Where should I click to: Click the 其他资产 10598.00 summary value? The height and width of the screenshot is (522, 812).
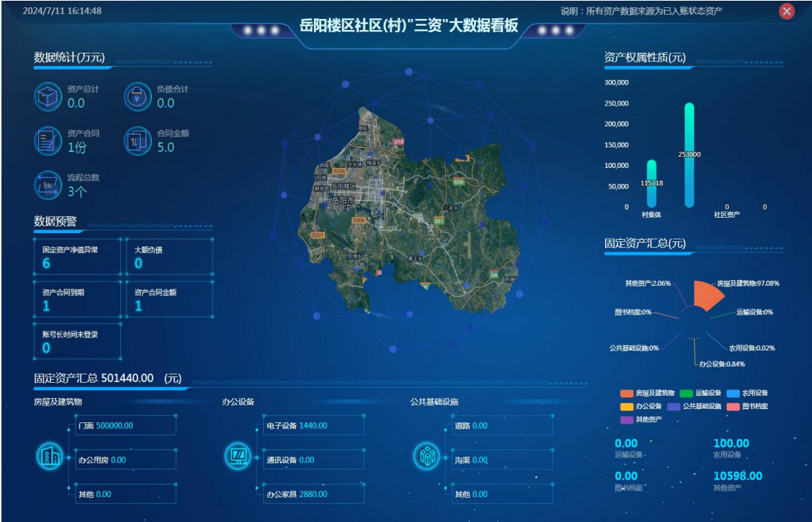click(x=738, y=476)
